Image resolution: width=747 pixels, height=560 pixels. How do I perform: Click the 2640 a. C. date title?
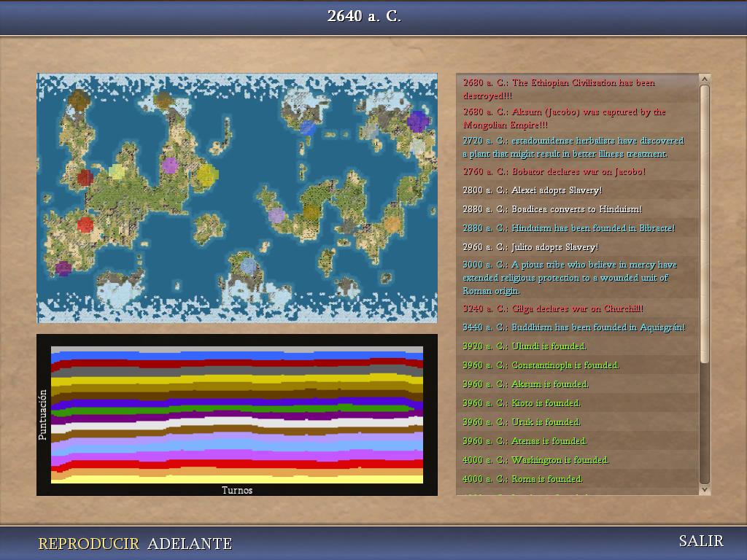364,16
